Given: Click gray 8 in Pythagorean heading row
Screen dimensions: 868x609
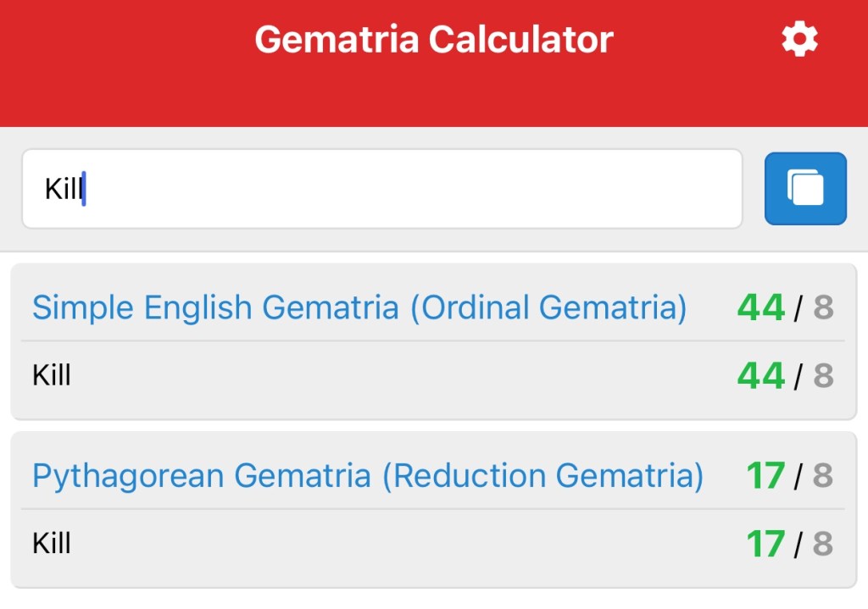Looking at the screenshot, I should pos(823,477).
